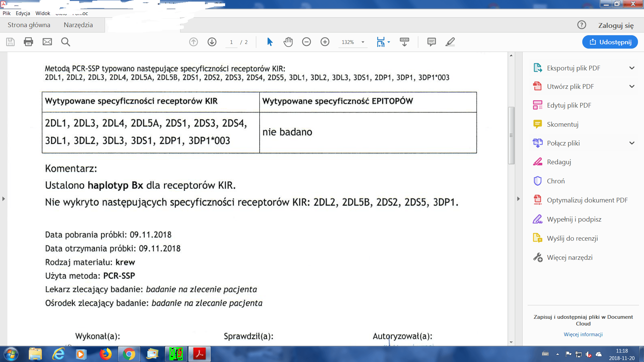Switch to Narzędzia tab
Viewport: 644px width, 362px height.
pos(78,25)
